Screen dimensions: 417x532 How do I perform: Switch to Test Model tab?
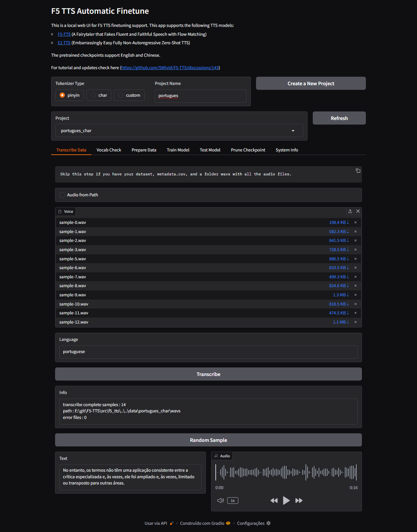point(210,150)
